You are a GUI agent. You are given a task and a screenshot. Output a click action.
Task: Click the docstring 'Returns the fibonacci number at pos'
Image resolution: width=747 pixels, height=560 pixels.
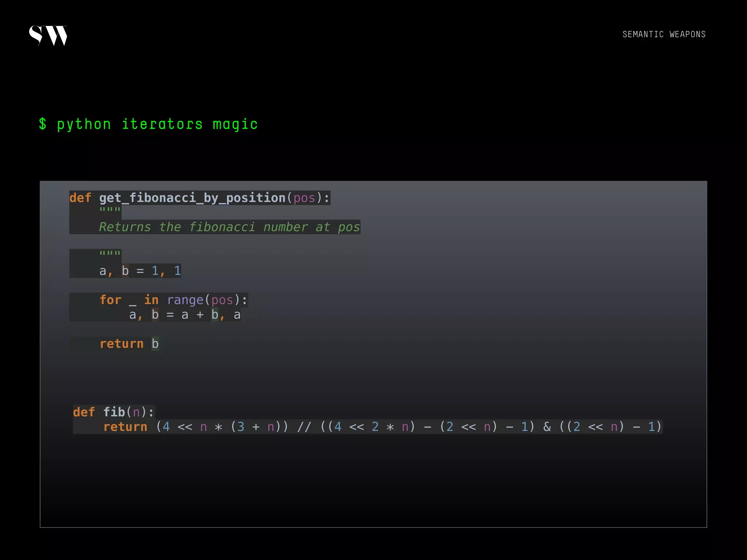pos(229,227)
